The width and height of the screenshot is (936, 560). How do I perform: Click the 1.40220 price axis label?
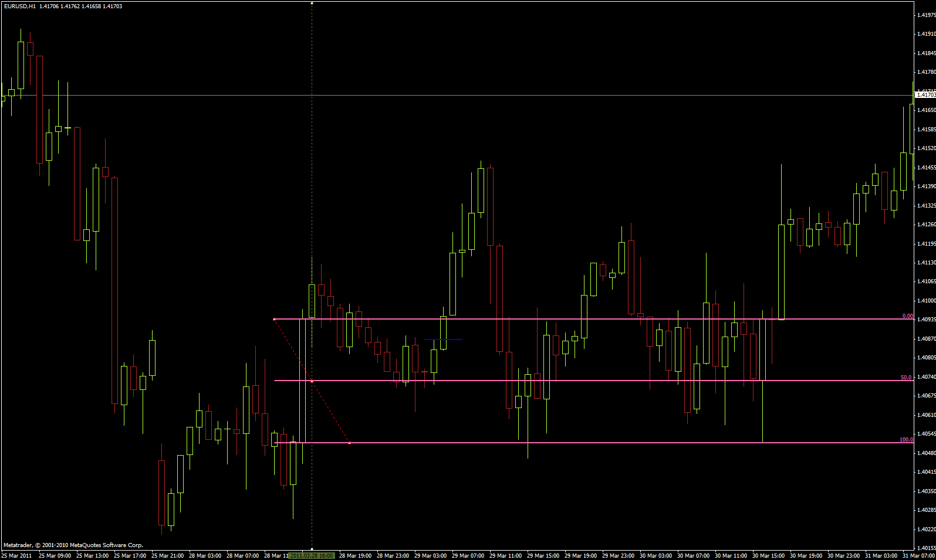[926, 530]
